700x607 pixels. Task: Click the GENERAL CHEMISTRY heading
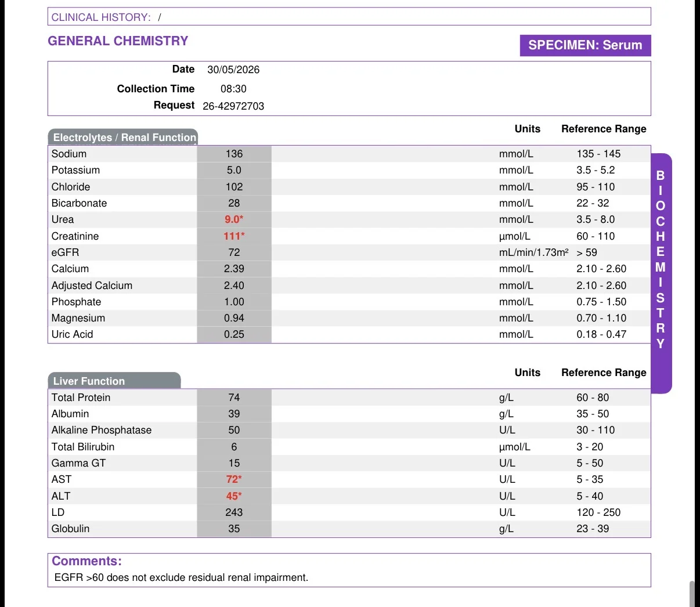point(118,41)
